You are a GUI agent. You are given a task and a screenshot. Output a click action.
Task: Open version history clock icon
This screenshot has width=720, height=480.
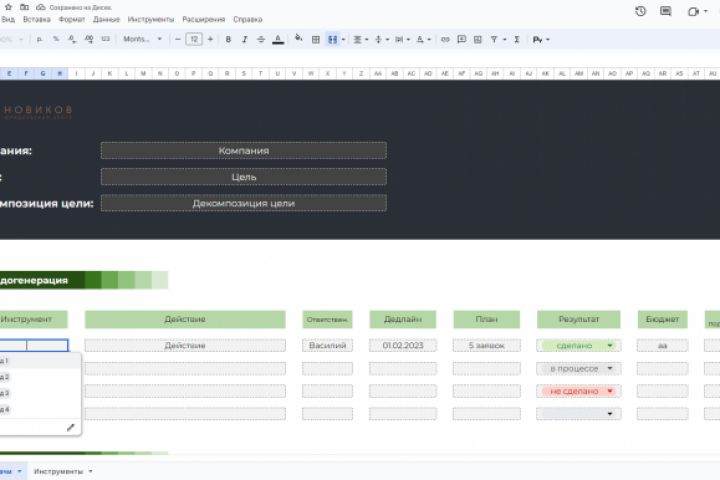point(641,11)
